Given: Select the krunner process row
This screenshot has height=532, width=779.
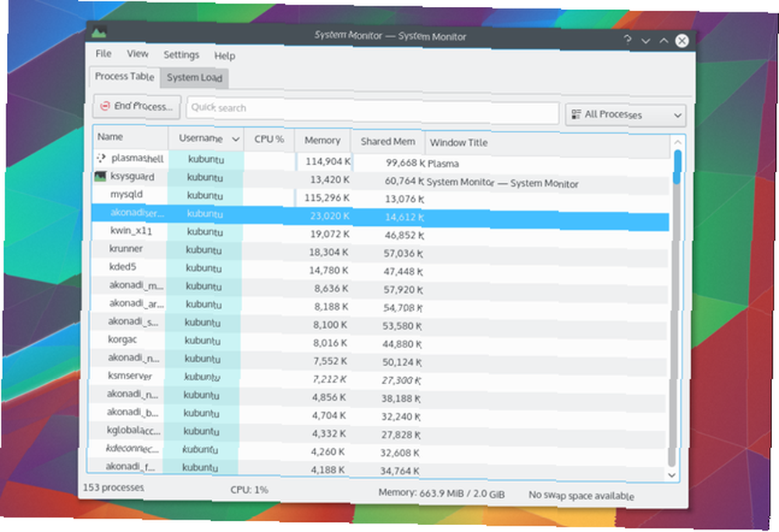Looking at the screenshot, I should click(x=379, y=252).
